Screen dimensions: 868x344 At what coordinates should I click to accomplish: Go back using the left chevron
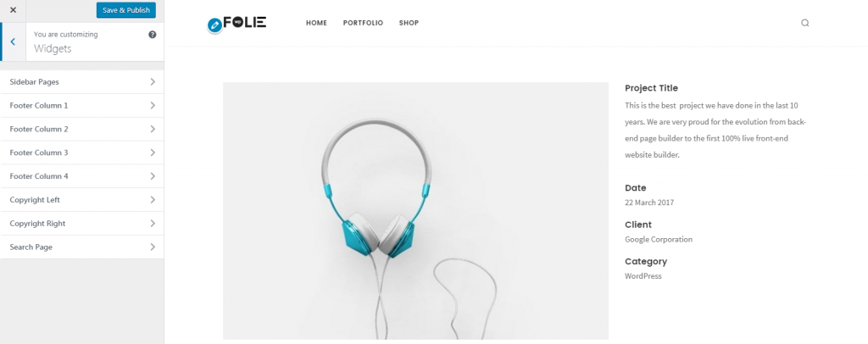tap(13, 42)
